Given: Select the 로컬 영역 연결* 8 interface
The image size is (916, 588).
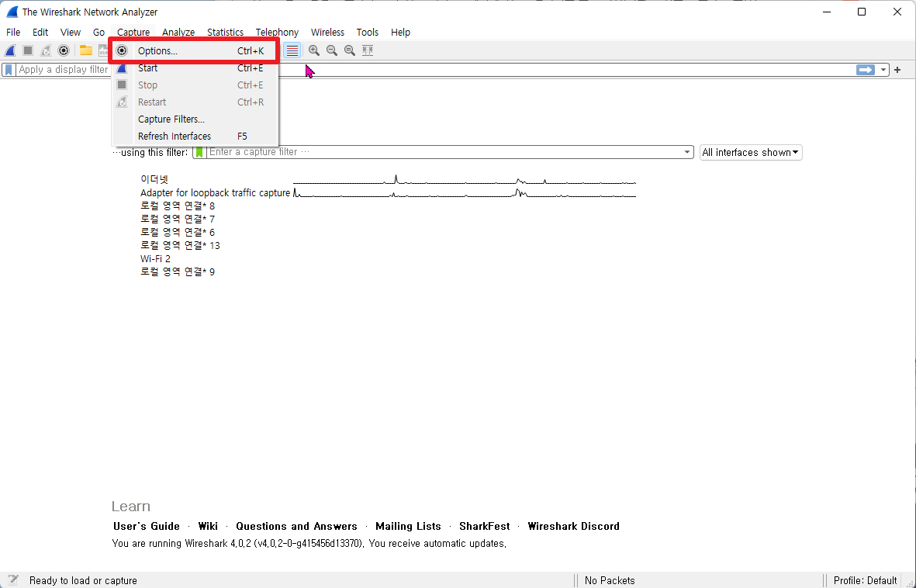Looking at the screenshot, I should (178, 206).
